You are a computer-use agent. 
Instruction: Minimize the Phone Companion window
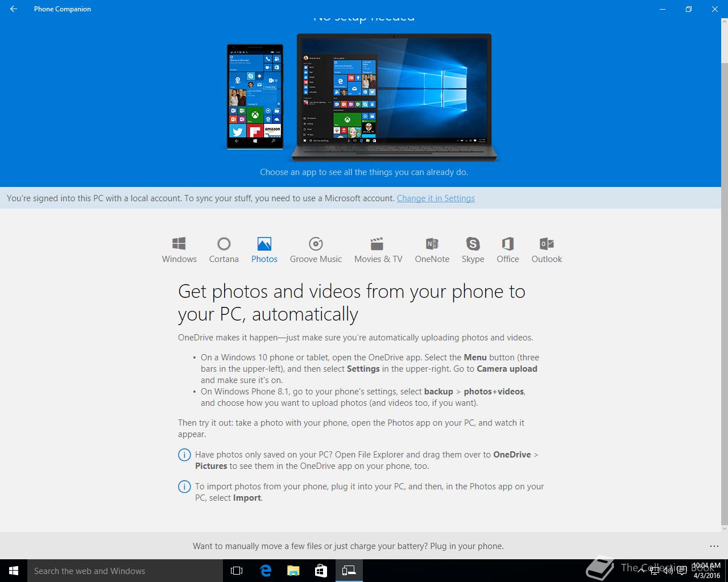pyautogui.click(x=662, y=9)
